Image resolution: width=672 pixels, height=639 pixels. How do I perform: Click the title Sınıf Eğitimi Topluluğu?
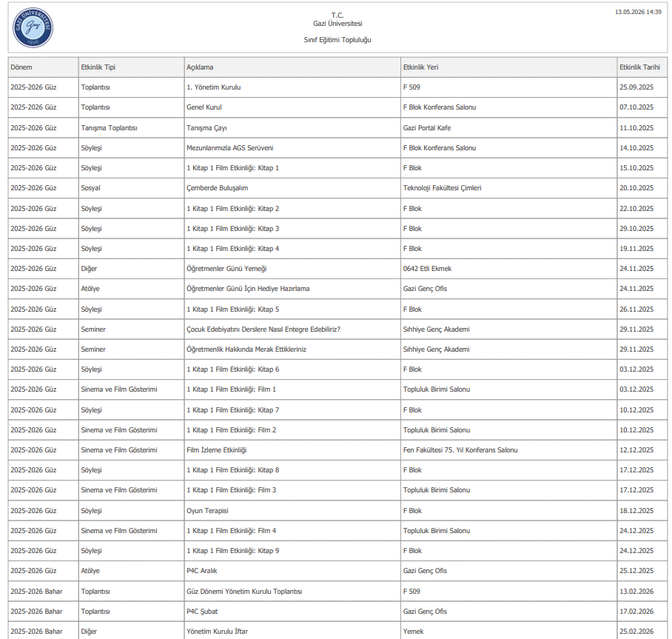tap(337, 40)
